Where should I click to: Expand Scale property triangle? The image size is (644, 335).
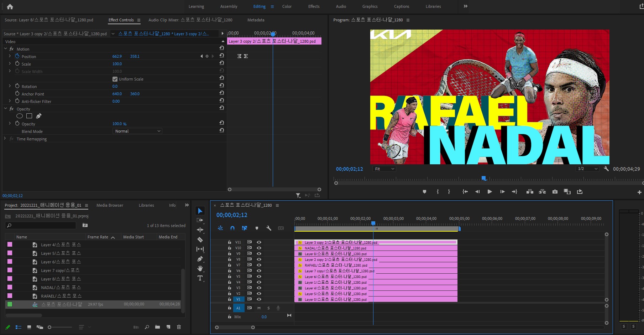click(x=10, y=64)
